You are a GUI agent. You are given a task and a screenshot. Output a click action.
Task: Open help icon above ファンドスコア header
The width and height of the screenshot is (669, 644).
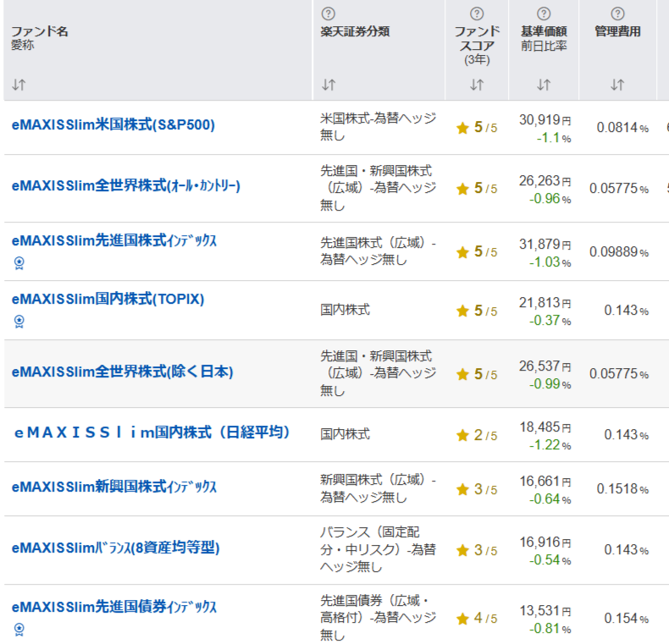477,14
